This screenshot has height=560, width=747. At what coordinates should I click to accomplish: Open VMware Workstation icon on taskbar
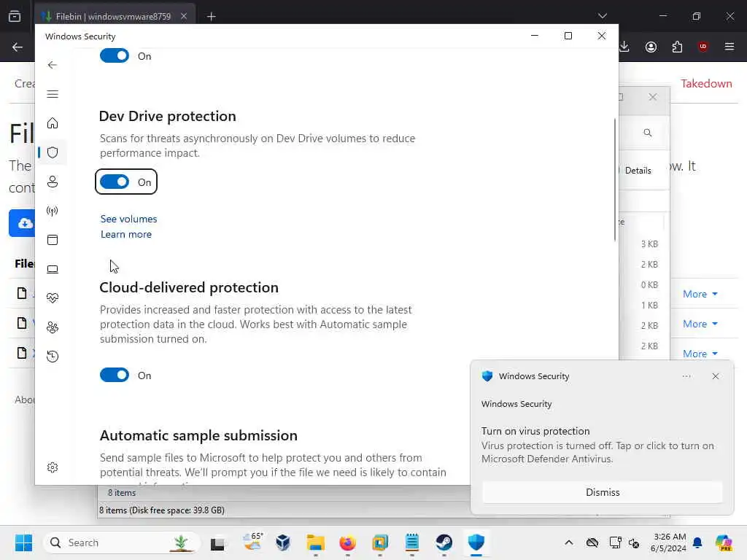[379, 542]
